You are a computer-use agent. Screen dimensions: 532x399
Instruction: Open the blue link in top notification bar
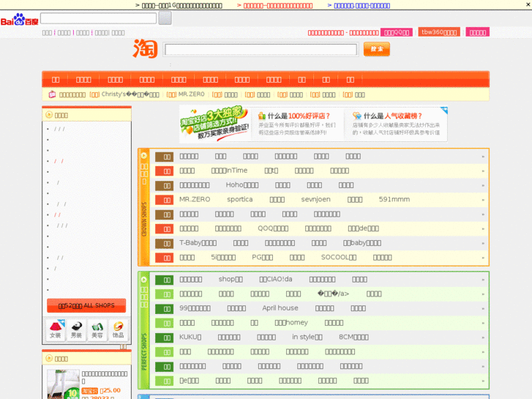coord(361,5)
